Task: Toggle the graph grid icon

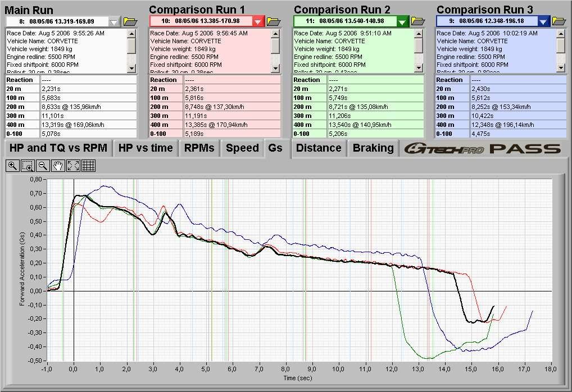Action: tap(88, 165)
